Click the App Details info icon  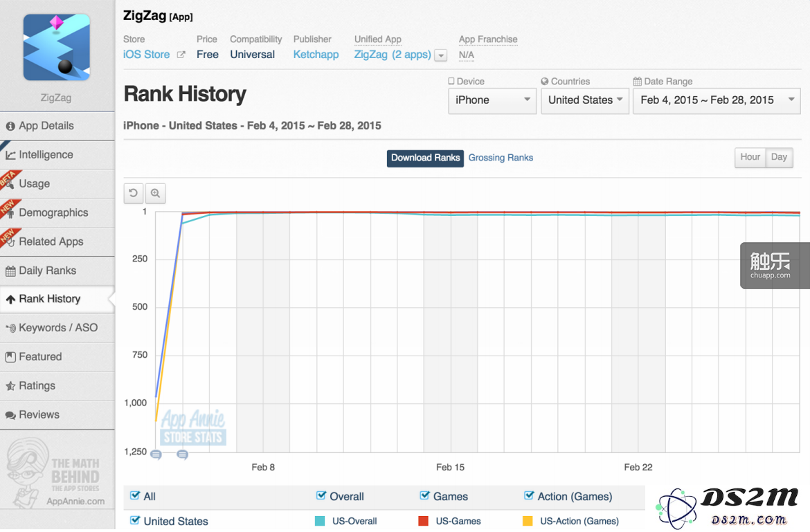pos(10,127)
